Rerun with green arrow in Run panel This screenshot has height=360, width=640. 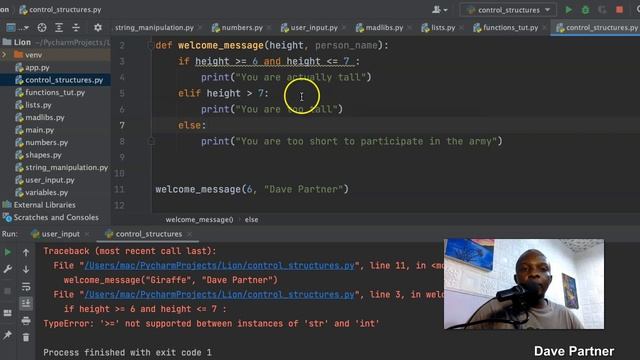coord(7,252)
